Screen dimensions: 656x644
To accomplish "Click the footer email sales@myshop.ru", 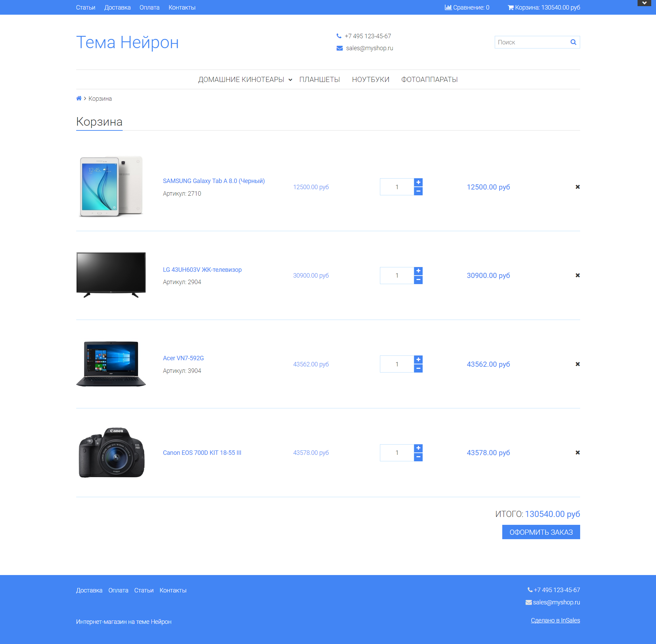I will (x=556, y=602).
